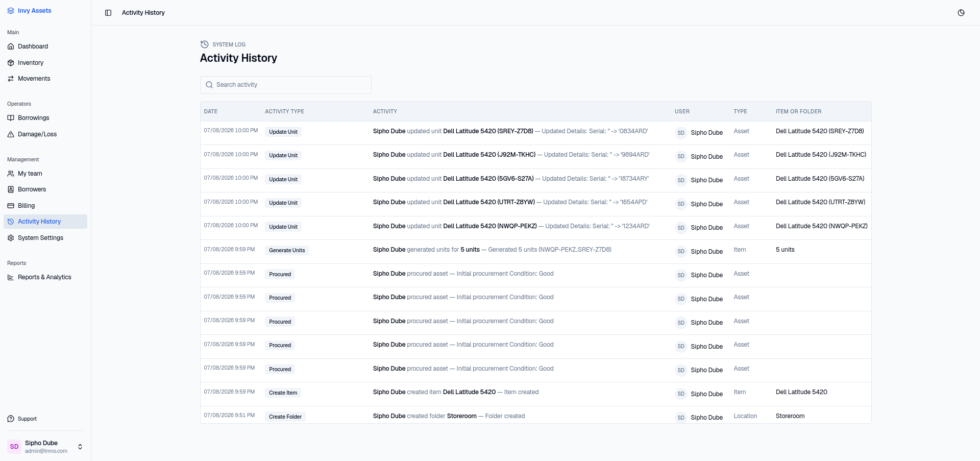Click the Borrowers icon in sidebar
This screenshot has height=461, width=980.
tap(11, 189)
